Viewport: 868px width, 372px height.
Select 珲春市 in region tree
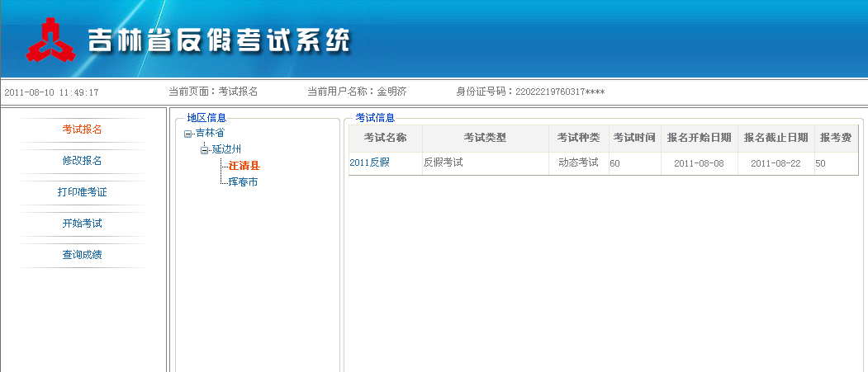[x=243, y=181]
